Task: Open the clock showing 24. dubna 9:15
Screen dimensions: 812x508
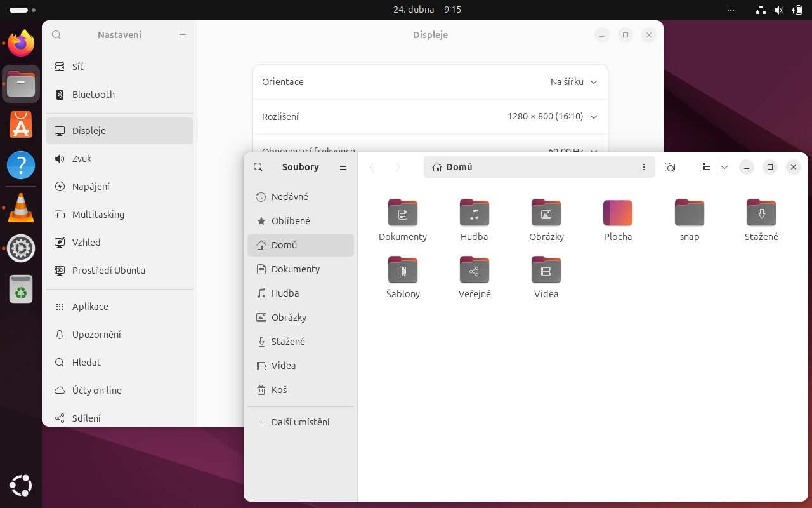Action: [427, 10]
